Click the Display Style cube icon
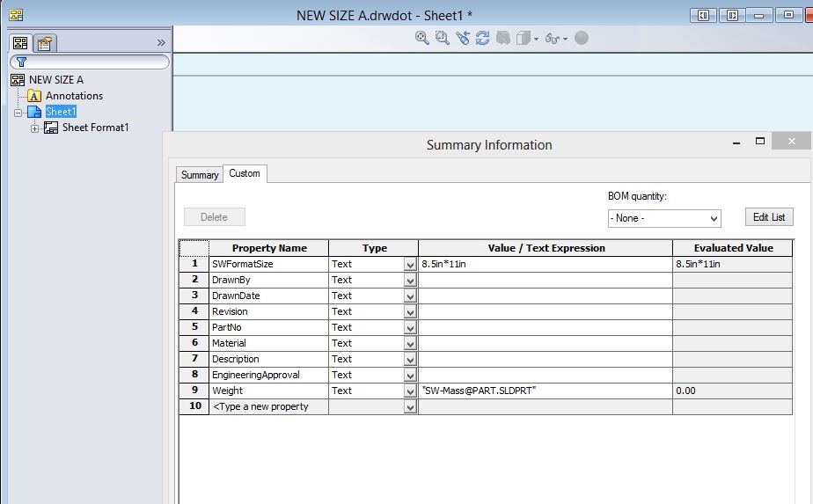The height and width of the screenshot is (504, 813). click(x=524, y=38)
